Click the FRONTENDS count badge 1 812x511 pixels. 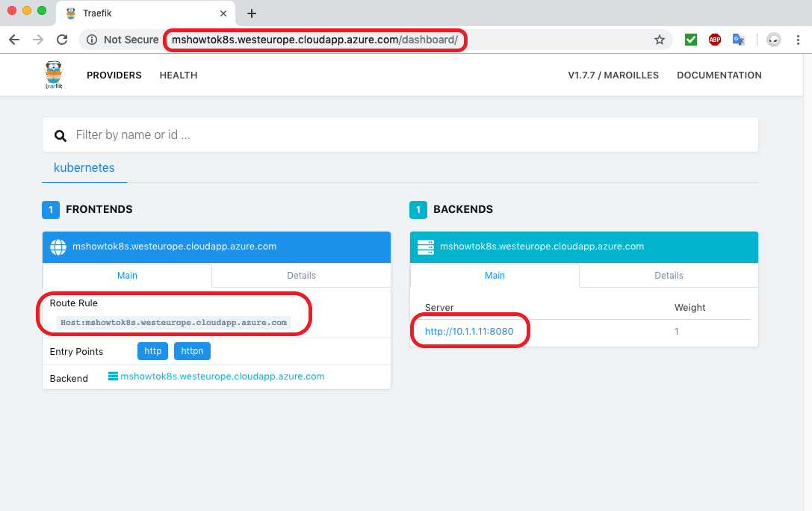(51, 210)
